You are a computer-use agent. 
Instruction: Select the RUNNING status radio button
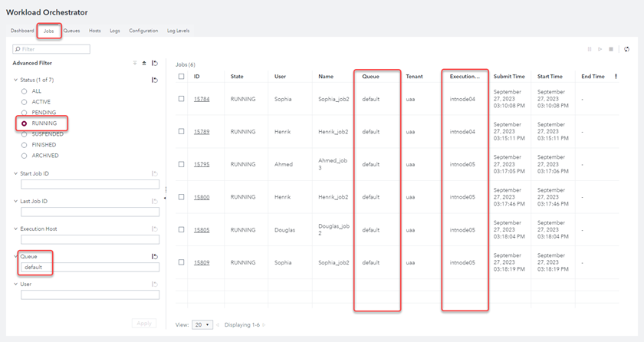pos(25,123)
